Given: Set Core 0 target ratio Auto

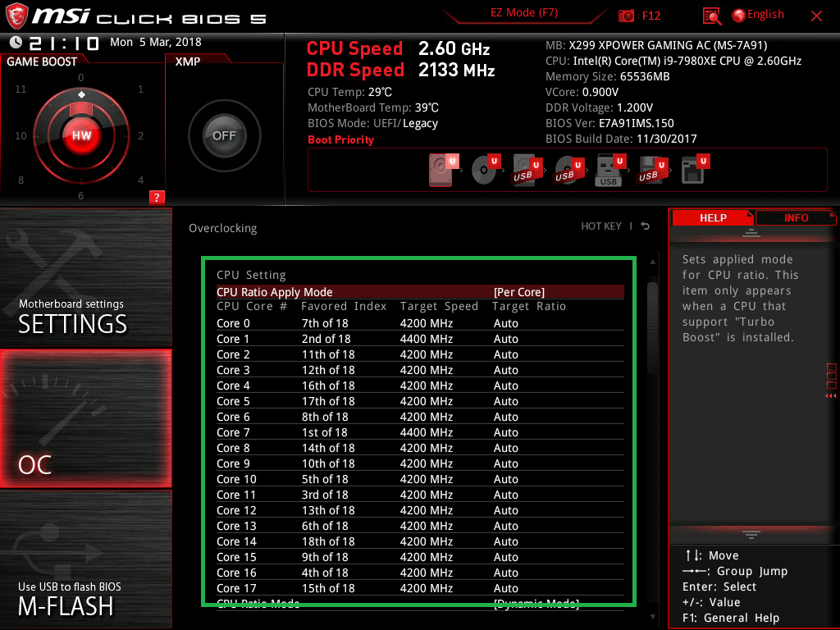Looking at the screenshot, I should click(505, 323).
